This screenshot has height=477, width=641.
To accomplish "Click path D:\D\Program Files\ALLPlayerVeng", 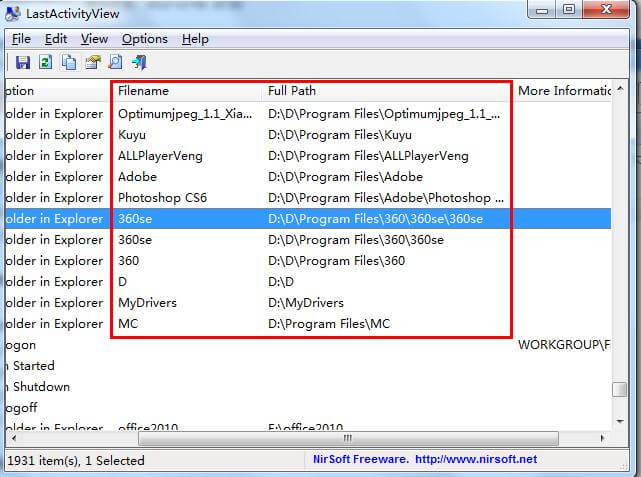I will [x=368, y=156].
